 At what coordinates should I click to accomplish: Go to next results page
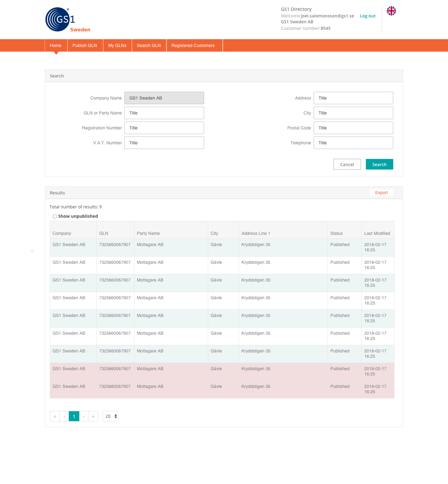(84, 416)
